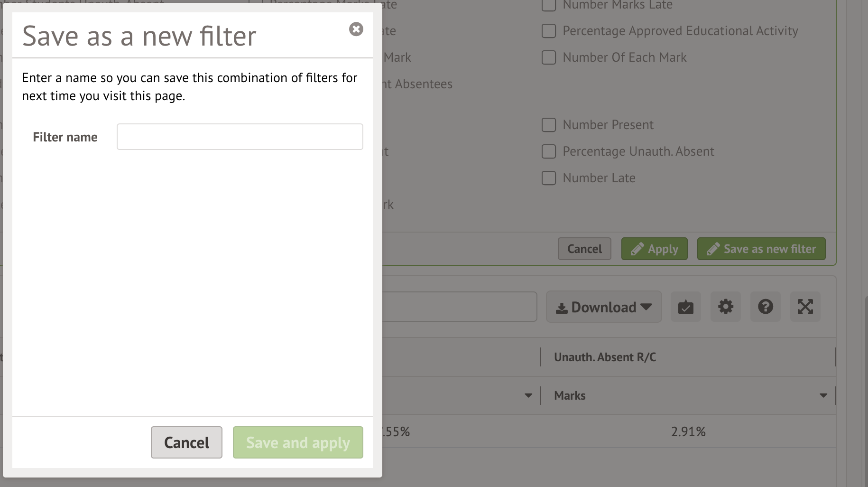Click the help question mark icon

(765, 307)
